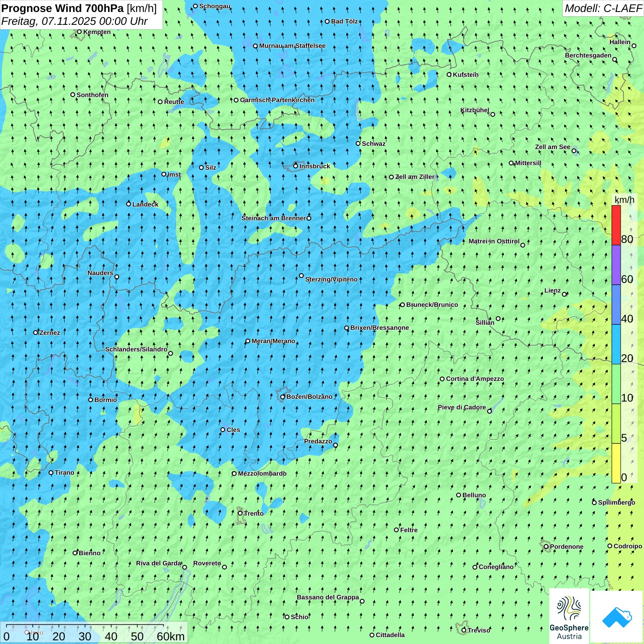Viewport: 644px width, 644px height.
Task: Click the 'Sillian' town label
Action: coord(485,322)
